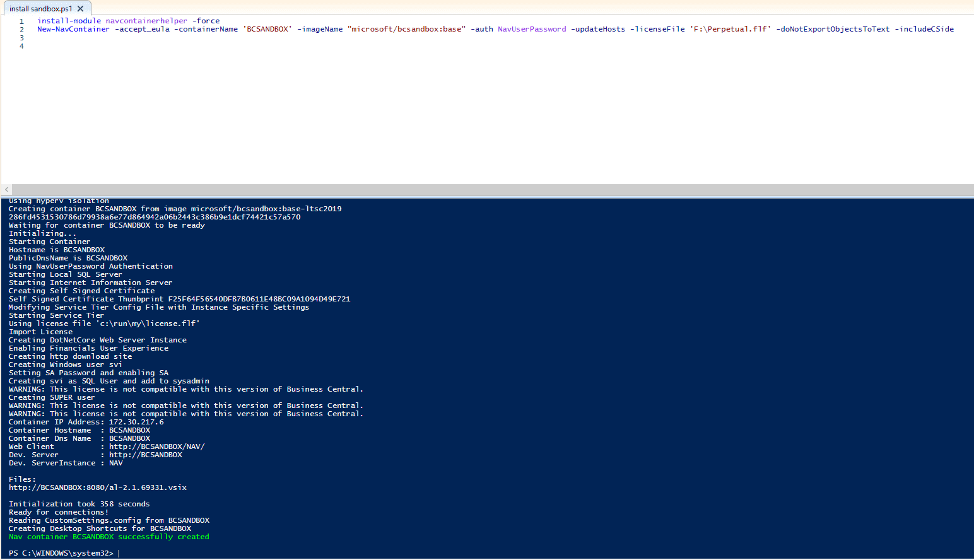Click the container ID hash line
This screenshot has width=974, height=560.
[x=155, y=217]
